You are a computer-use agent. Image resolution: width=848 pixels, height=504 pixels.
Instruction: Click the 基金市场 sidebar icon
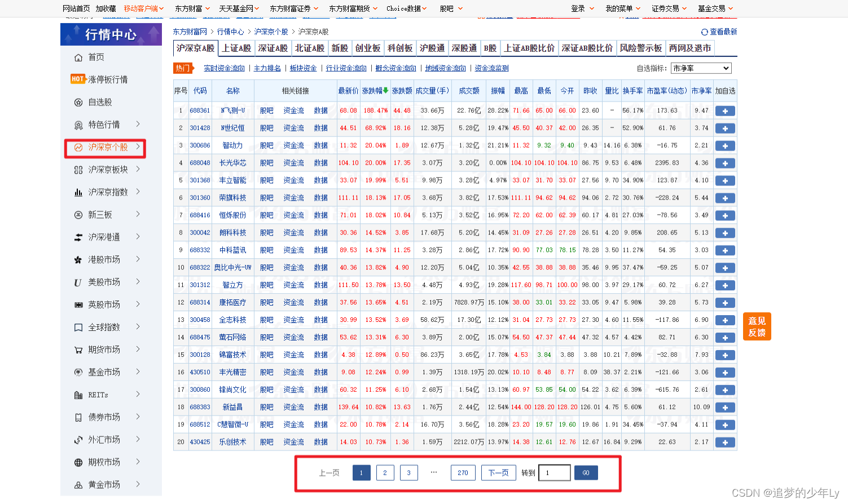point(78,373)
